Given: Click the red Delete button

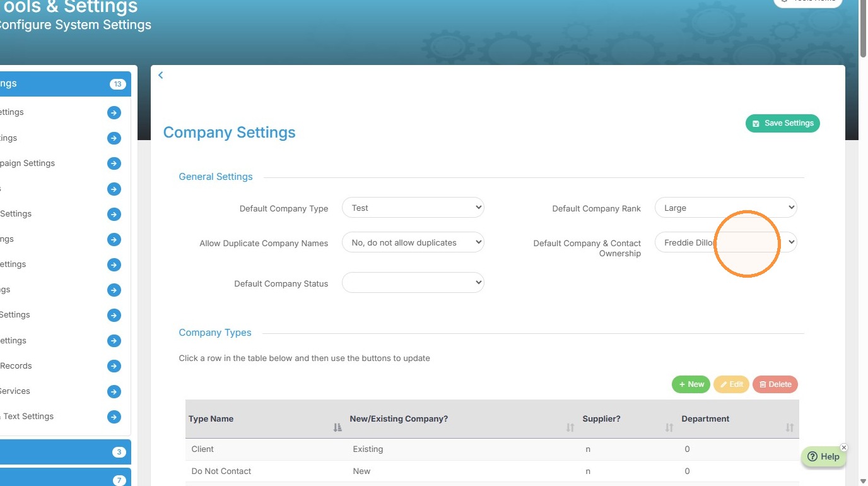Looking at the screenshot, I should (775, 384).
